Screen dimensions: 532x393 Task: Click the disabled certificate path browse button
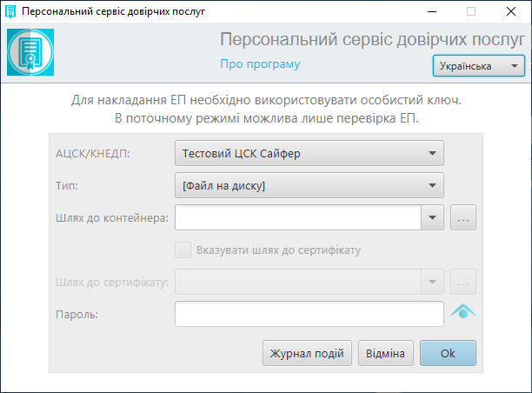[463, 282]
